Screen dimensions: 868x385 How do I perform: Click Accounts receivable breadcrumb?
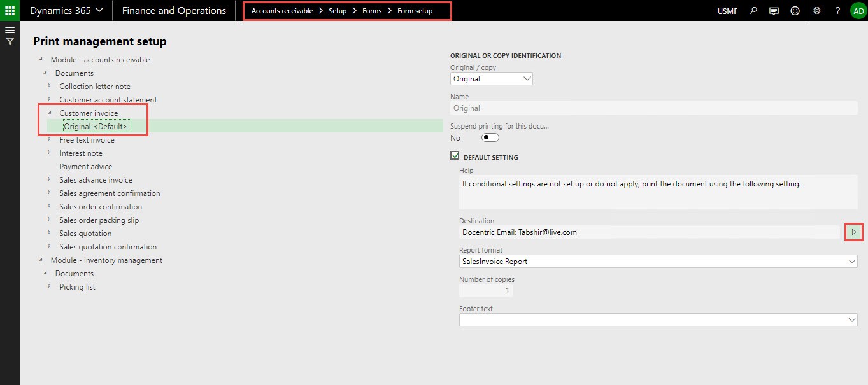[x=282, y=11]
